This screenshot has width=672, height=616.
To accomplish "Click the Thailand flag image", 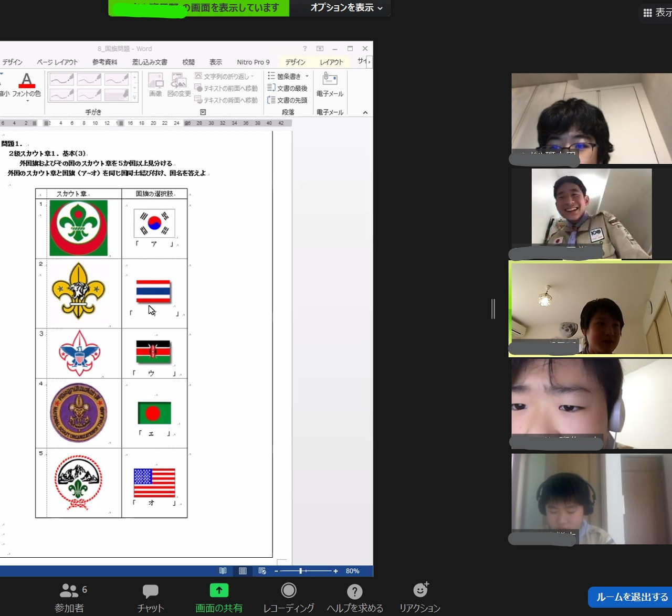I will (x=153, y=292).
